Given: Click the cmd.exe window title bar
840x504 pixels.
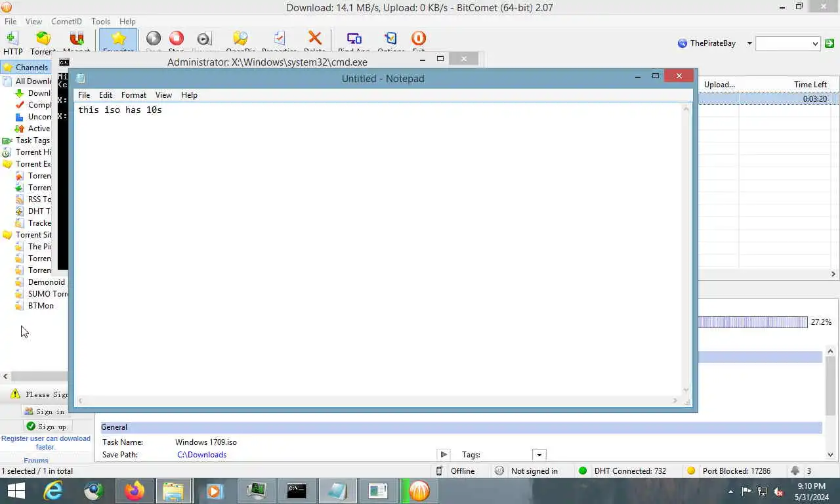Looking at the screenshot, I should tap(267, 62).
